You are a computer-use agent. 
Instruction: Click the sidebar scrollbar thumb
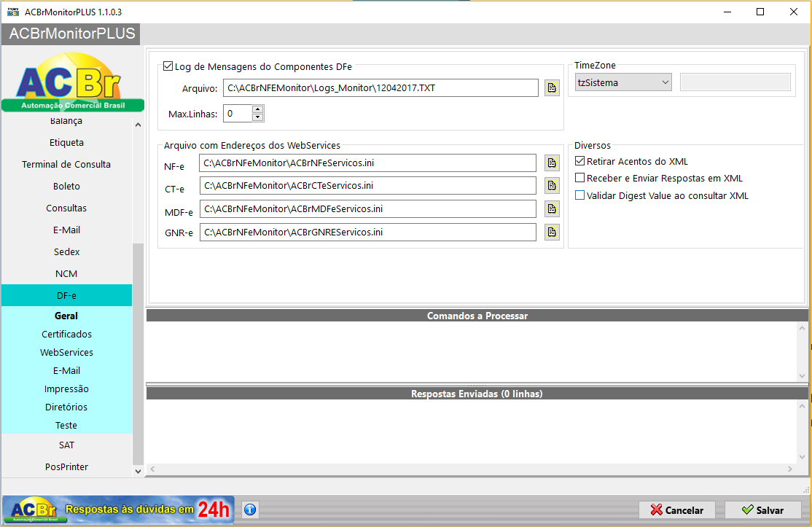(138, 354)
